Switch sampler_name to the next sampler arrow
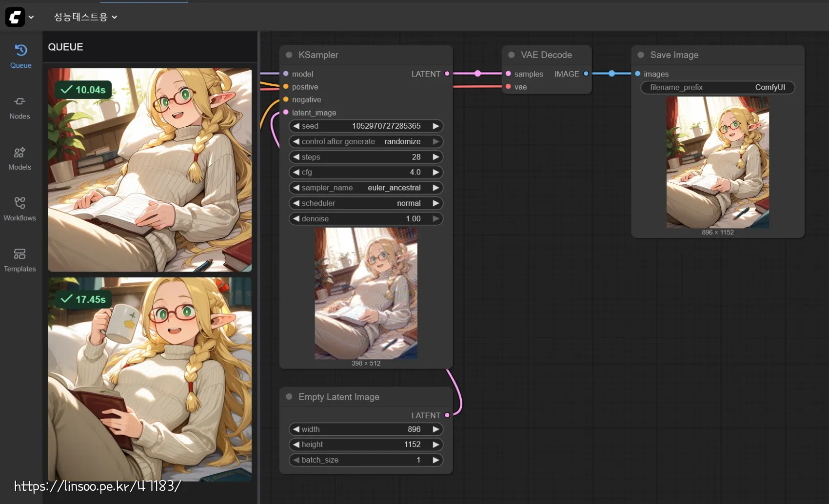This screenshot has width=829, height=504. pyautogui.click(x=436, y=188)
